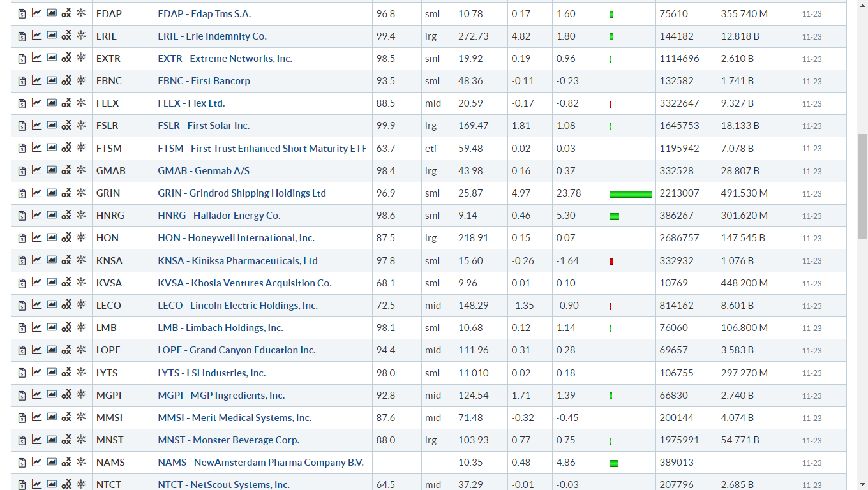Open the MNST - Monster Beverage Corp. link
Screen dimensions: 868x490
tap(228, 440)
